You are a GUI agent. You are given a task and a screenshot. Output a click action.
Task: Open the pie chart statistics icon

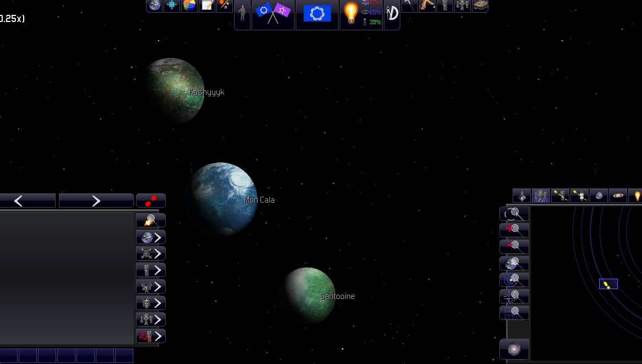click(189, 6)
